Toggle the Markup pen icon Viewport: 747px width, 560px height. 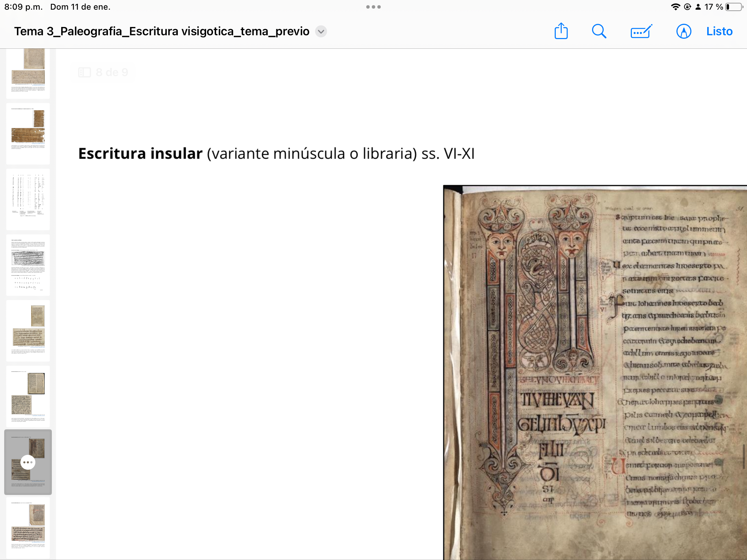click(x=684, y=31)
